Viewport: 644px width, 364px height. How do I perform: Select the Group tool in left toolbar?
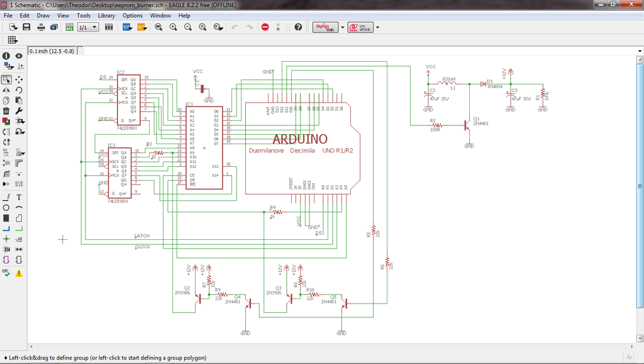(6, 80)
